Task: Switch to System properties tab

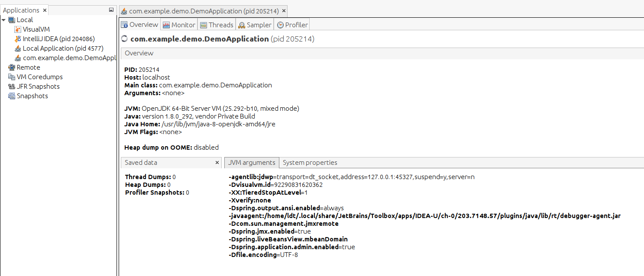Action: pos(310,163)
